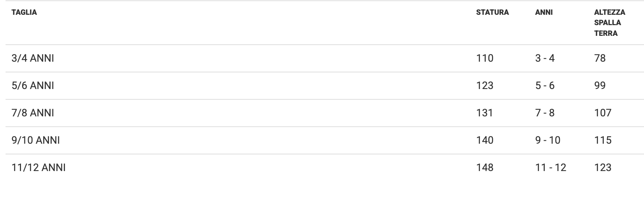644x198 pixels.
Task: Select the 3/4 ANNI size row label
Action: click(x=33, y=58)
